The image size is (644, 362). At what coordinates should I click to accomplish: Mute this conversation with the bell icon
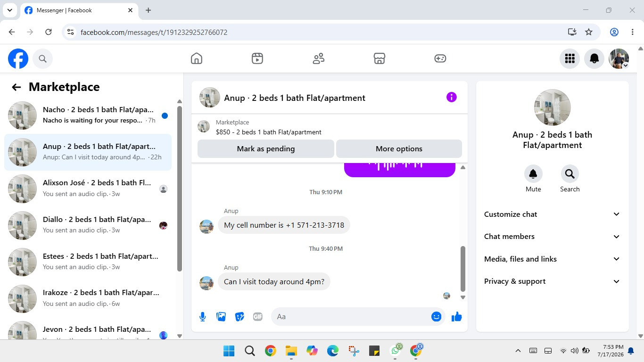click(x=533, y=174)
